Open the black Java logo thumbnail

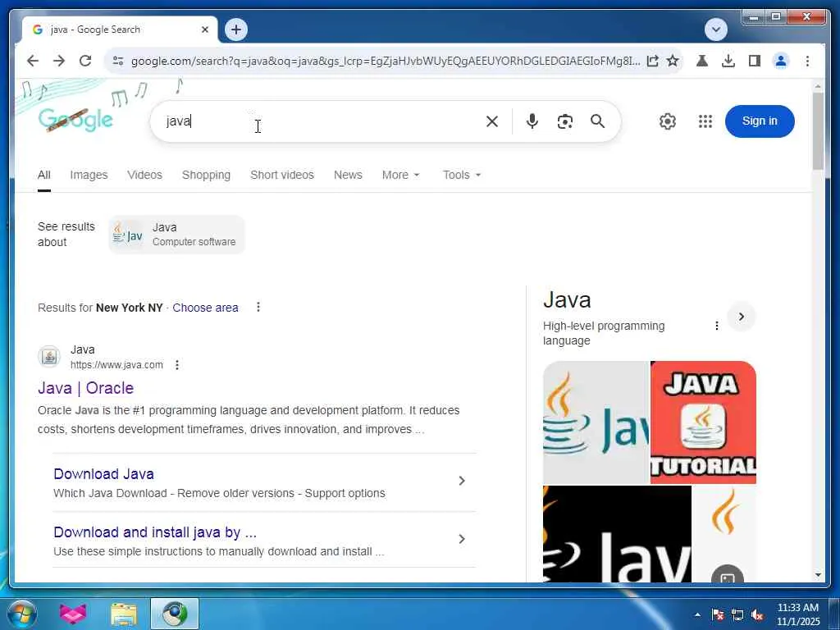(x=617, y=534)
